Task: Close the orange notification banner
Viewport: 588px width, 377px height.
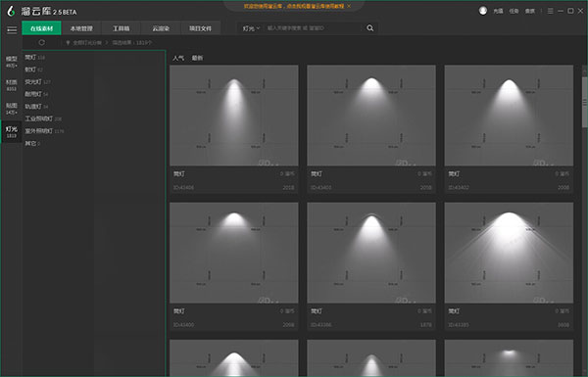Action: tap(349, 7)
